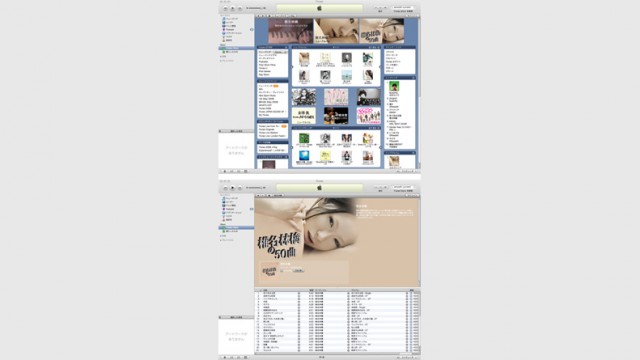This screenshot has height=360, width=640.
Task: Click the previous track button in bottom window
Action: 225,188
